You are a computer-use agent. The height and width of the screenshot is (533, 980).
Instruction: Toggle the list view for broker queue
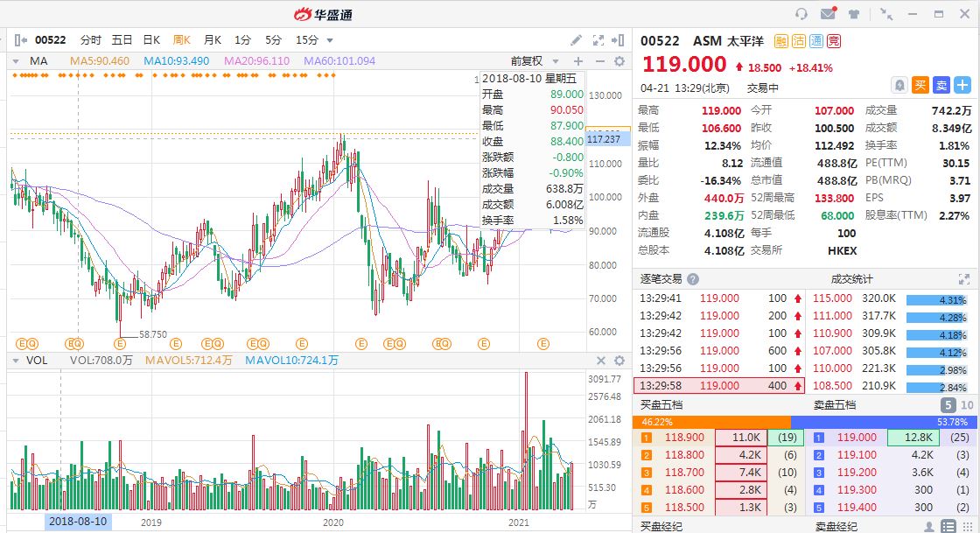[x=948, y=526]
